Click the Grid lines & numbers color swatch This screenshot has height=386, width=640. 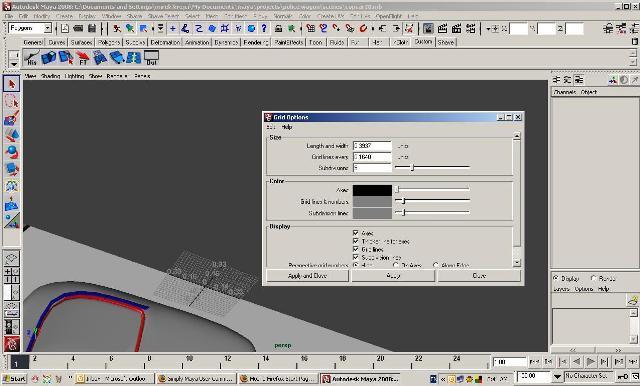372,201
